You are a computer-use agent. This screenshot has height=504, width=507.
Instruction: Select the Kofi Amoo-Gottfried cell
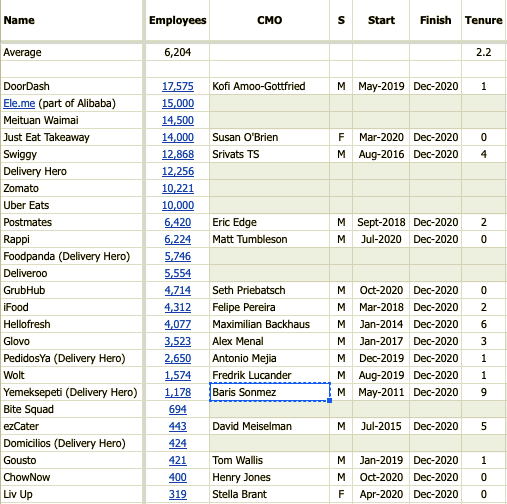(x=270, y=86)
